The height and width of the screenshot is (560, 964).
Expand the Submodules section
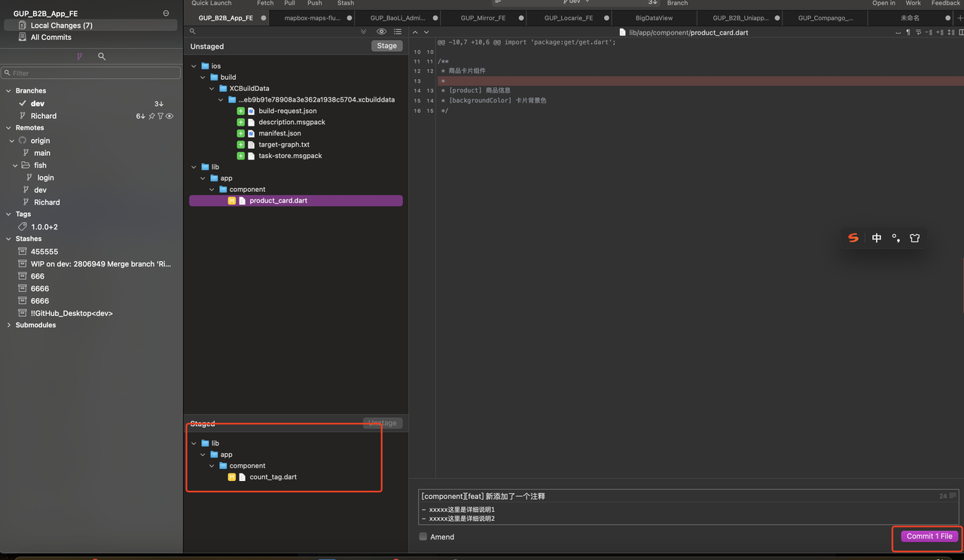(x=8, y=325)
